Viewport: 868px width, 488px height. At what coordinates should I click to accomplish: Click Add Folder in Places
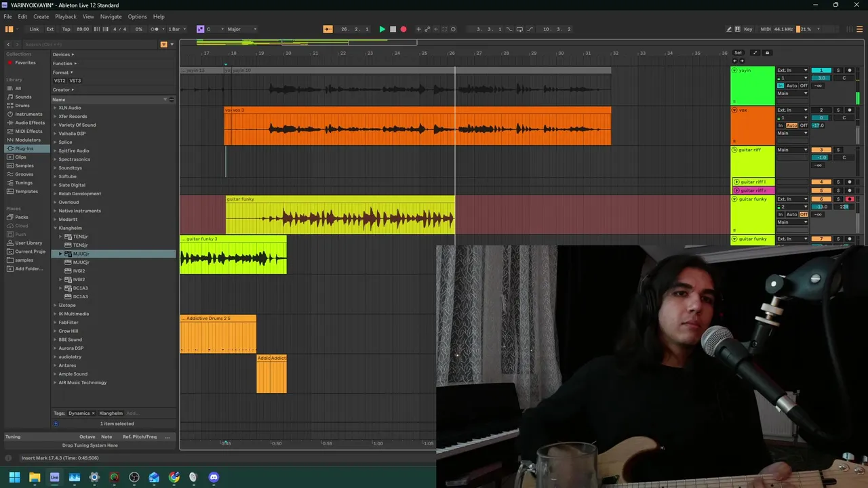tap(28, 268)
